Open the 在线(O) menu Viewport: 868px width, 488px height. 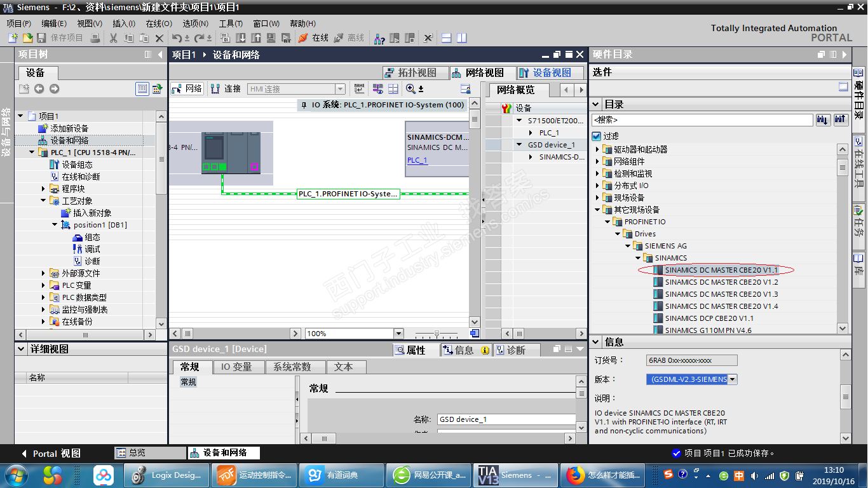(x=159, y=24)
